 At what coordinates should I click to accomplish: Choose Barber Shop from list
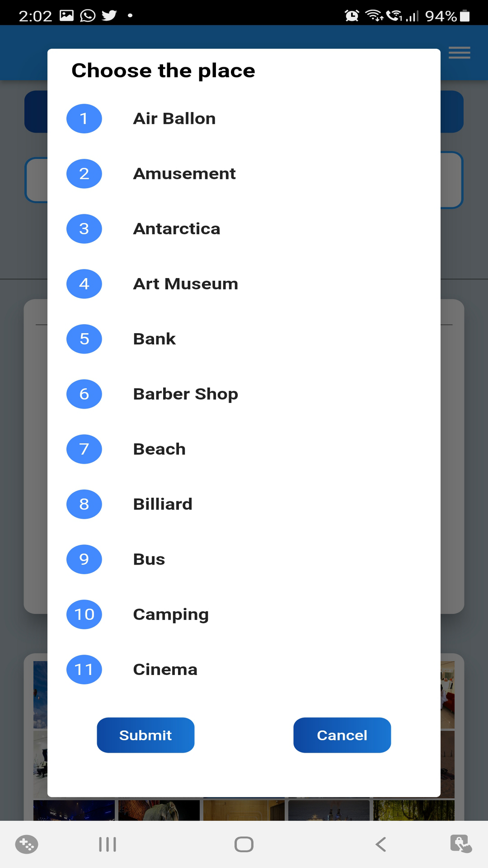[185, 394]
